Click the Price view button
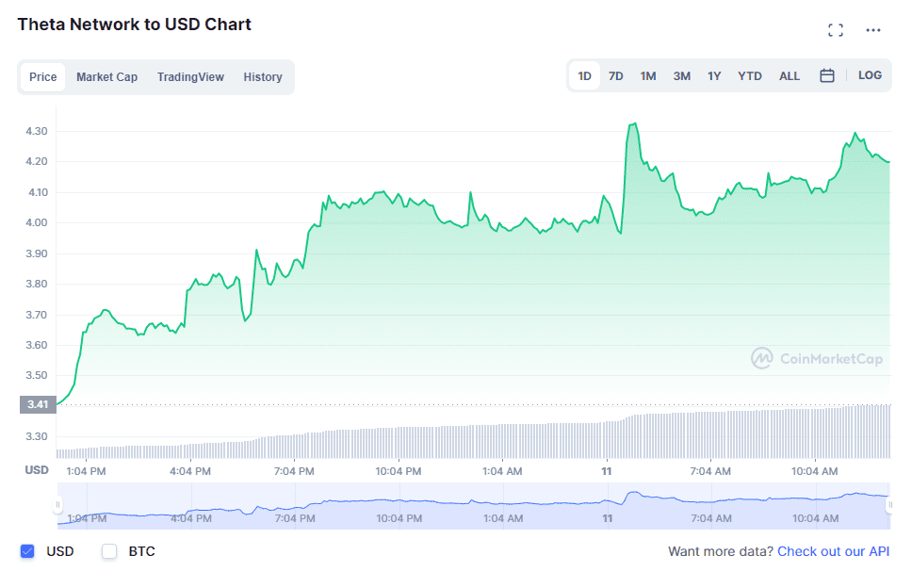This screenshot has width=912, height=588. (42, 76)
